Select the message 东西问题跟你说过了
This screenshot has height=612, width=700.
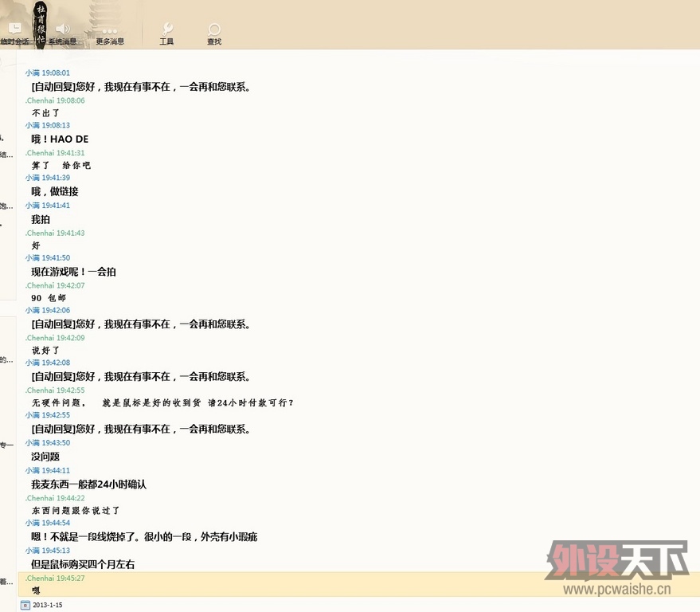pyautogui.click(x=76, y=511)
